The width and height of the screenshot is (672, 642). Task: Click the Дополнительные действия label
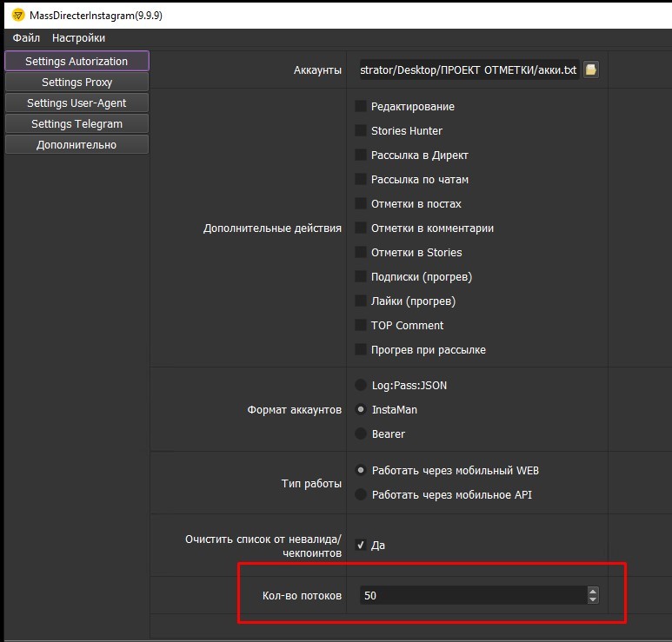[x=272, y=228]
